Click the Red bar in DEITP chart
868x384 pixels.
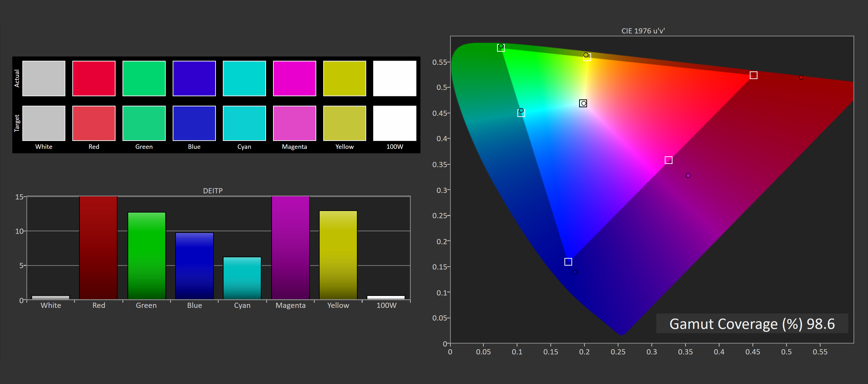click(98, 248)
